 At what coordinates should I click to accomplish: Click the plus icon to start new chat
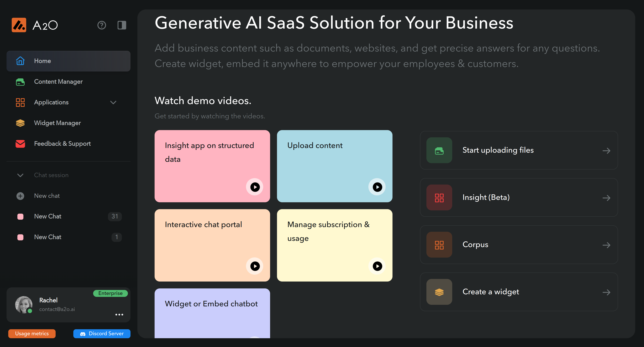tap(20, 196)
